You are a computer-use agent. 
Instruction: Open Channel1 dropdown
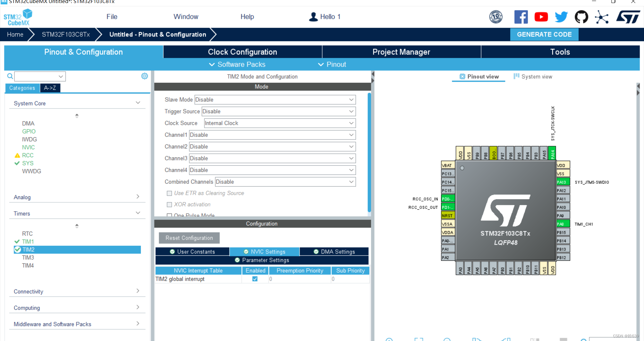point(272,135)
